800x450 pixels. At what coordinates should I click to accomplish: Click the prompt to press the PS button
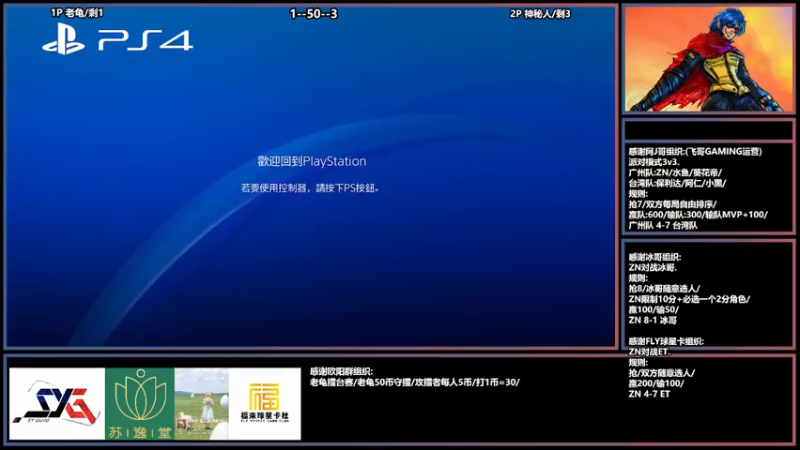point(310,188)
